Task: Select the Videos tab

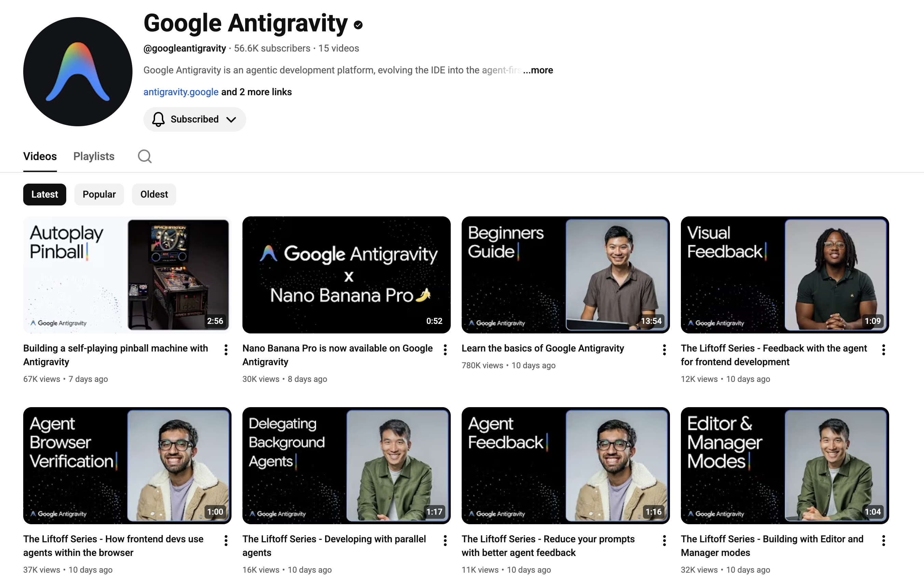Action: point(40,156)
